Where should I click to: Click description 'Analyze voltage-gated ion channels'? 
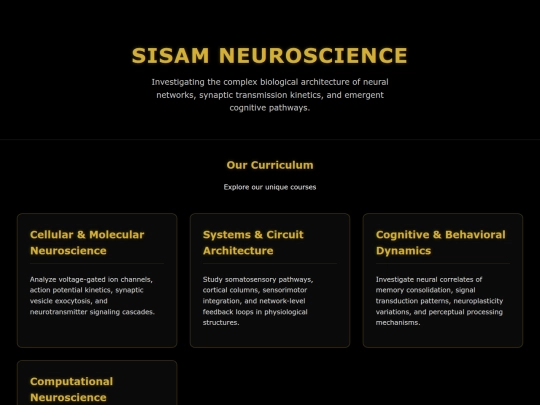click(x=92, y=295)
